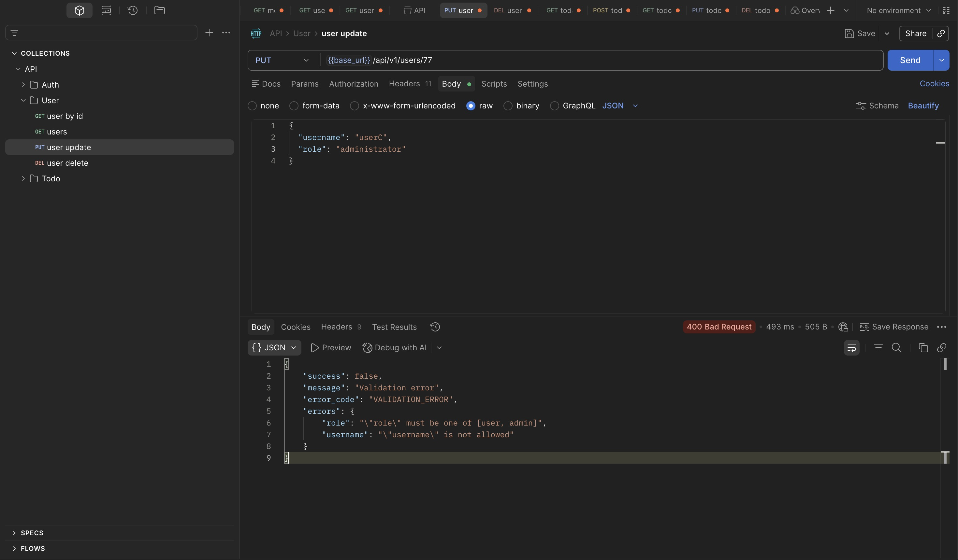Screen dimensions: 958x560
Task: Click Debug with AI icon button
Action: 395,348
